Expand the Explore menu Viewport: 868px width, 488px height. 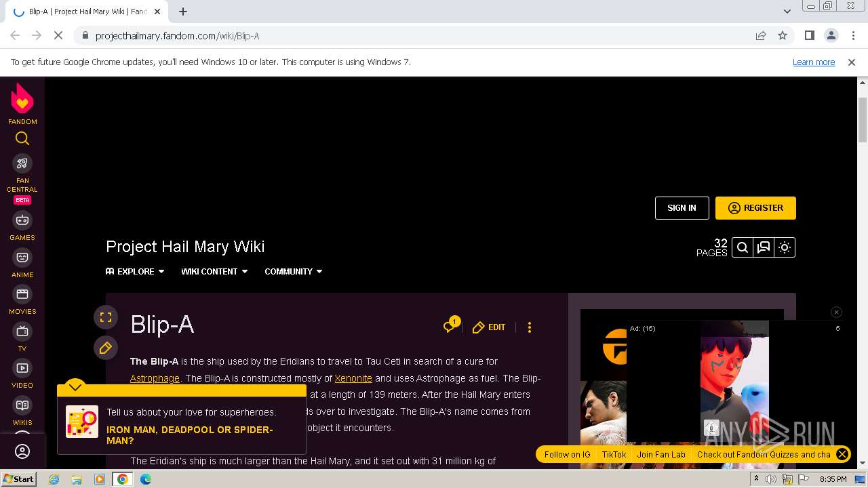click(135, 271)
